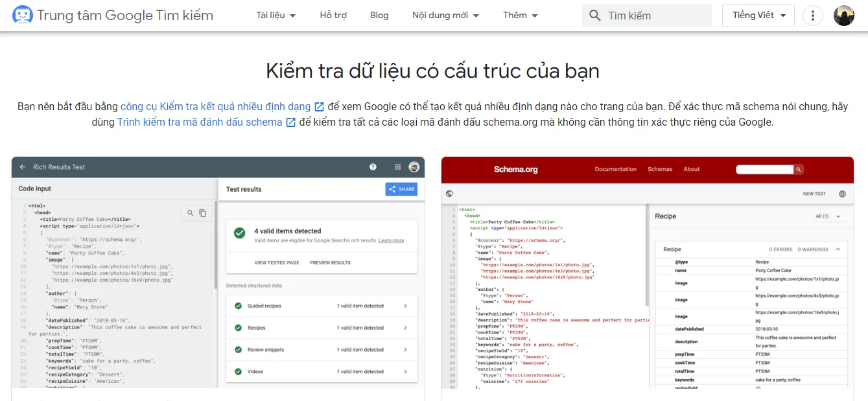This screenshot has height=401, width=868.
Task: Expand the Thêm menu
Action: pos(521,16)
